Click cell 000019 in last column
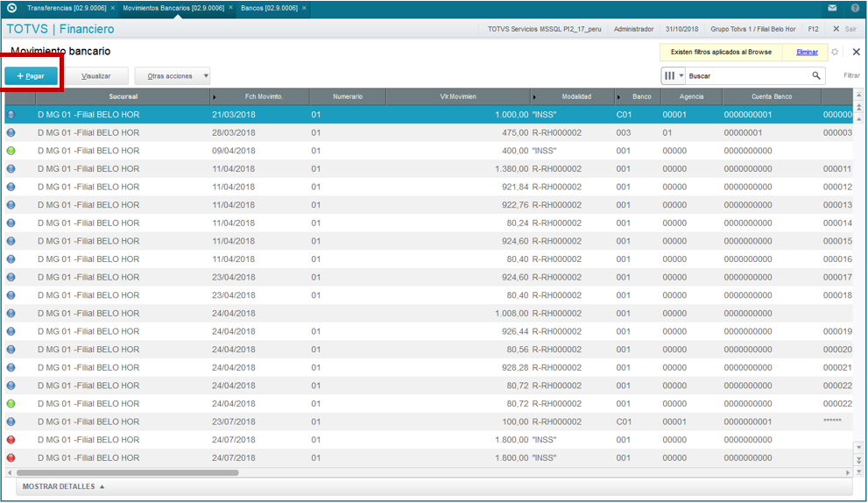The width and height of the screenshot is (868, 503). click(837, 331)
